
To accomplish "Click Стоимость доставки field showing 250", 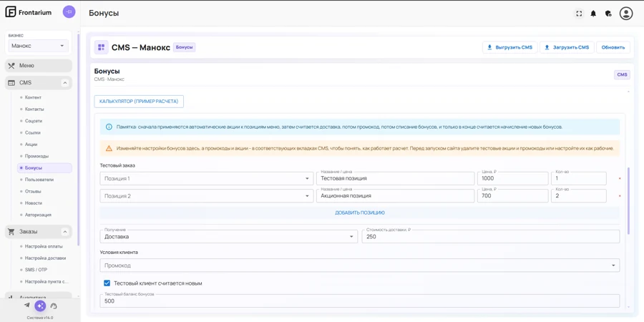I will pyautogui.click(x=491, y=237).
